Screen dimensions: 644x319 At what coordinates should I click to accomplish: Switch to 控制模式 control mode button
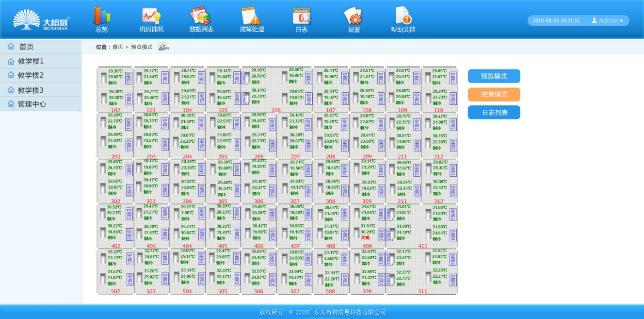(494, 94)
